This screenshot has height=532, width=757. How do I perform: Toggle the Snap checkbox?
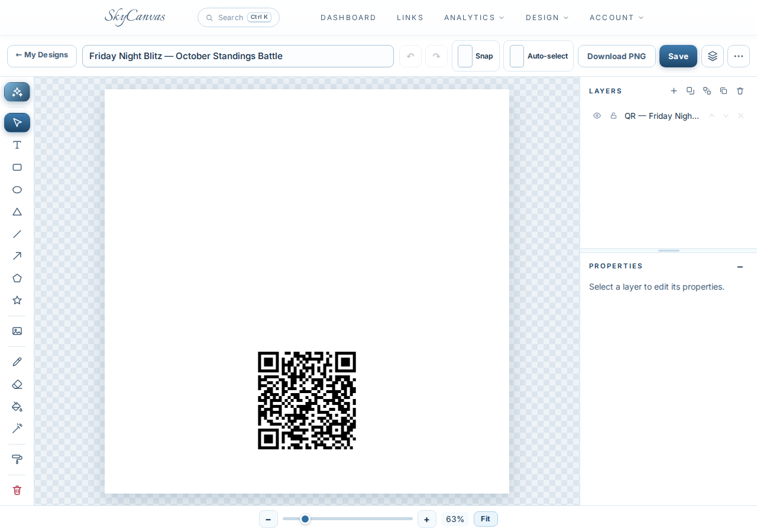[465, 56]
